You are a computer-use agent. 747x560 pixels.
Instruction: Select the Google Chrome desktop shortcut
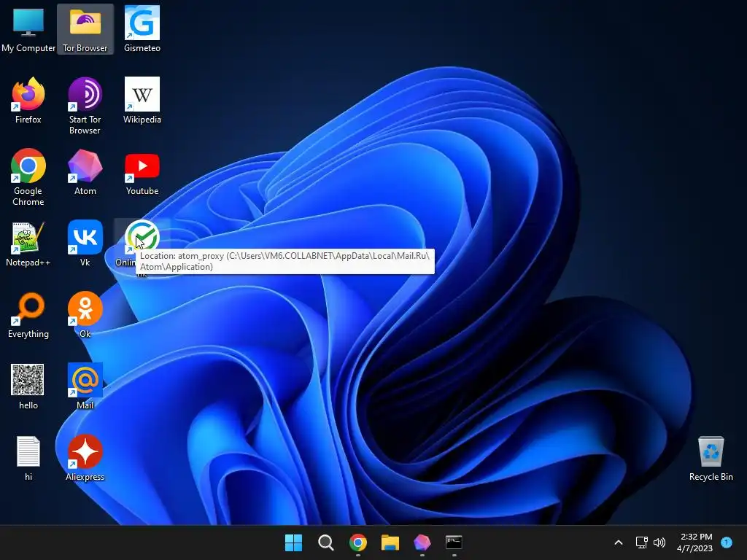click(28, 177)
